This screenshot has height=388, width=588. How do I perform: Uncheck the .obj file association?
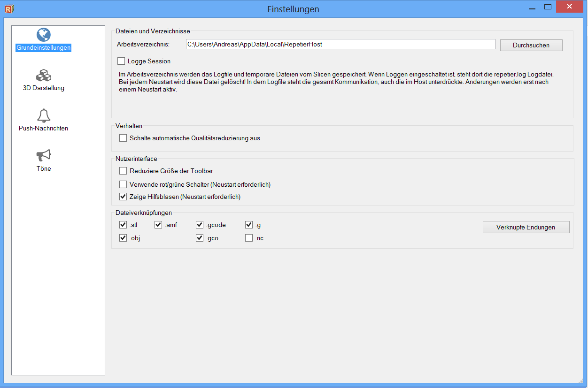point(123,238)
